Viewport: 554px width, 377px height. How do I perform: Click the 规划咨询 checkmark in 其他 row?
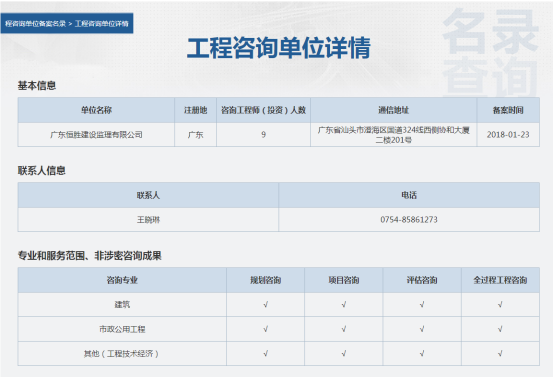click(x=265, y=354)
